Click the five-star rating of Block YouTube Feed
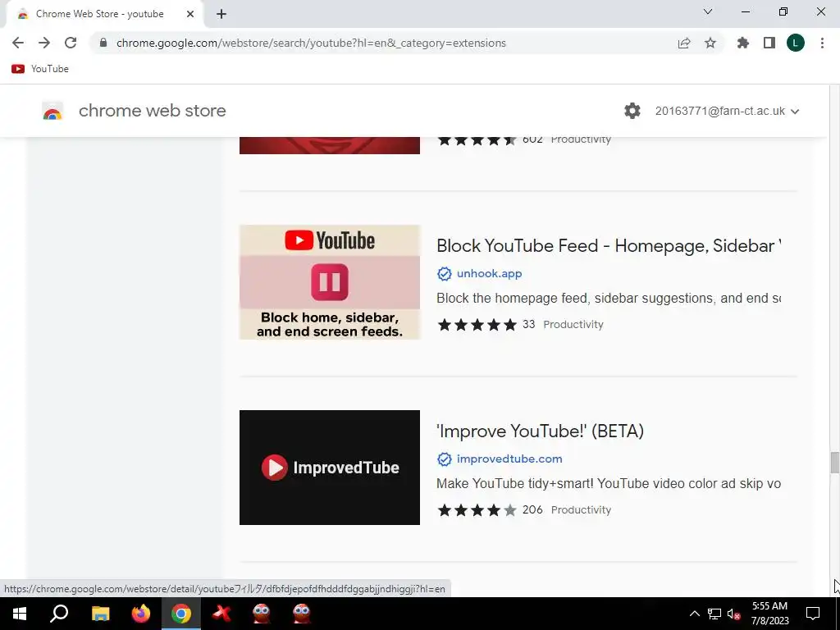This screenshot has width=840, height=630. click(477, 325)
